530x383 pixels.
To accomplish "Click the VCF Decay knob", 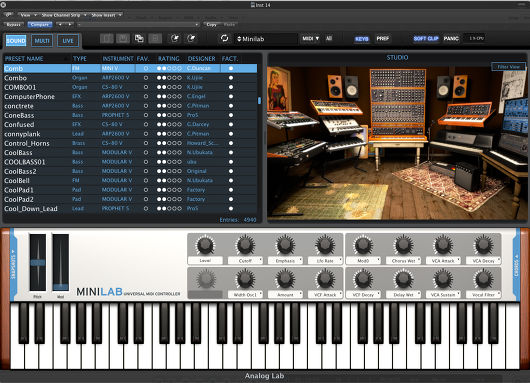I will pyautogui.click(x=363, y=279).
